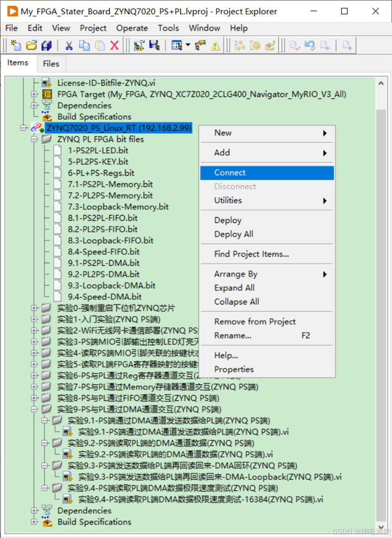Select 7.3-Loopback-Memory.bit in the tree
Image resolution: width=392 pixels, height=538 pixels.
pos(118,207)
